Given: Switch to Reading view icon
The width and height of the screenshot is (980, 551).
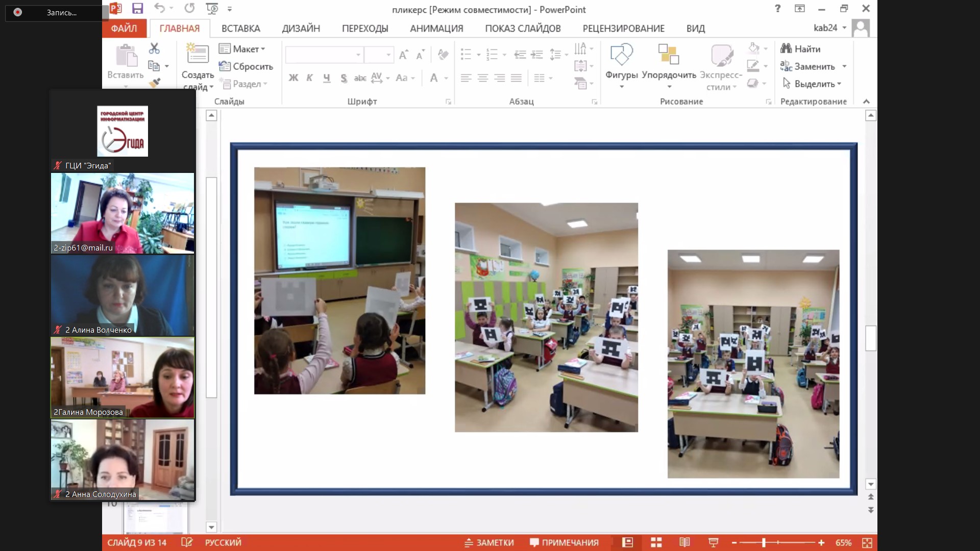Looking at the screenshot, I should (x=684, y=542).
